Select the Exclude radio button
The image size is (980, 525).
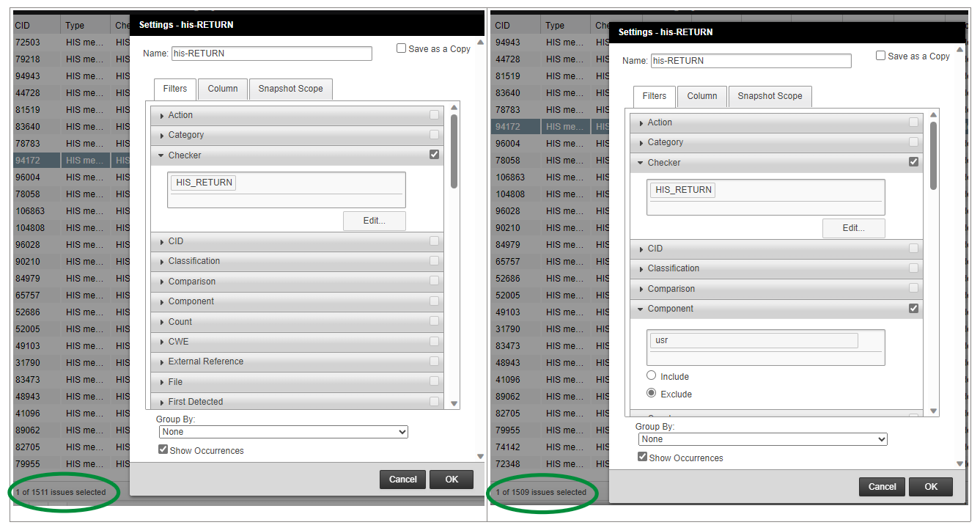tap(651, 394)
